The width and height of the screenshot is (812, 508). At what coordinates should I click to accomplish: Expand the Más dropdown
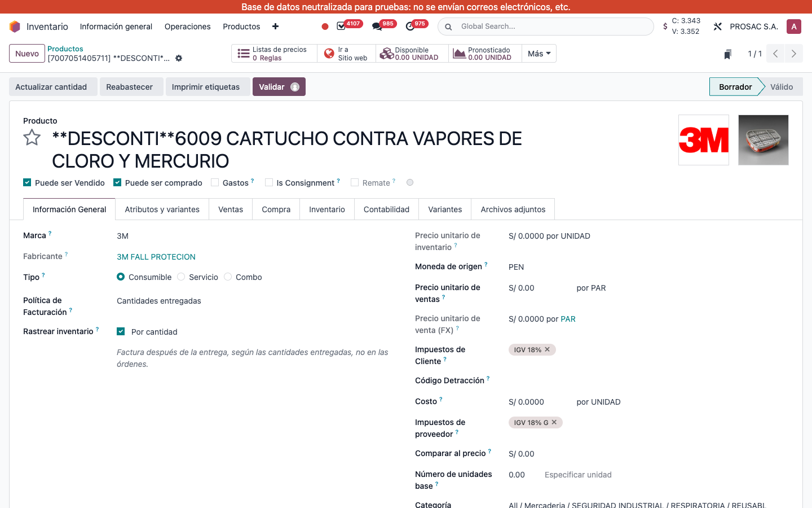coord(539,54)
